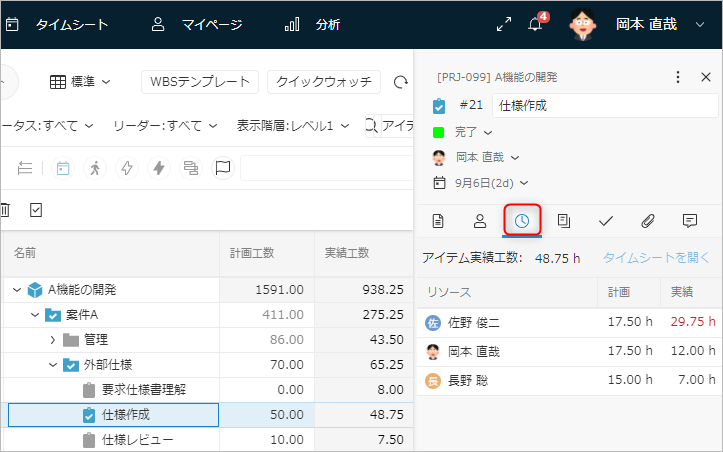This screenshot has width=723, height=452.
Task: Open the notifications bell
Action: click(x=535, y=24)
